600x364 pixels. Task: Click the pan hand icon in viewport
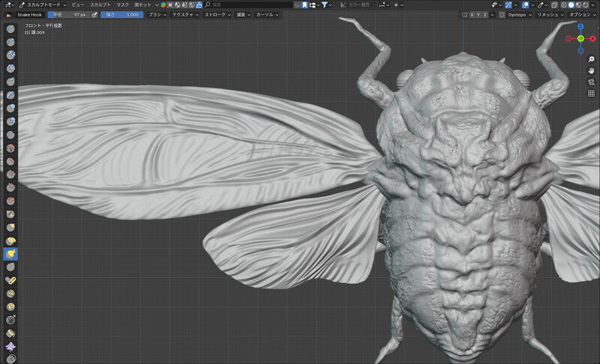pos(592,70)
